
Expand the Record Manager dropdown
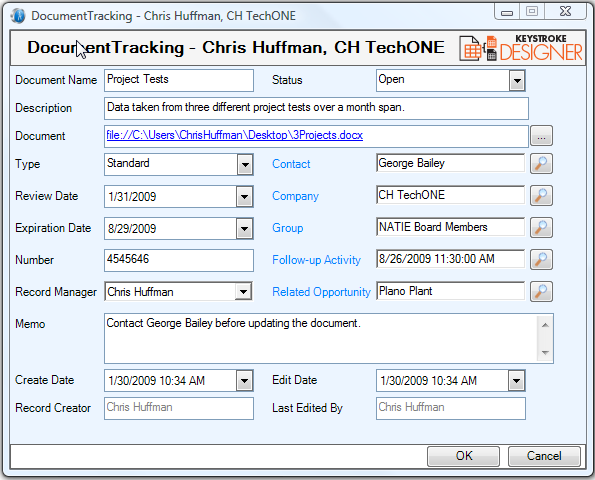point(243,292)
